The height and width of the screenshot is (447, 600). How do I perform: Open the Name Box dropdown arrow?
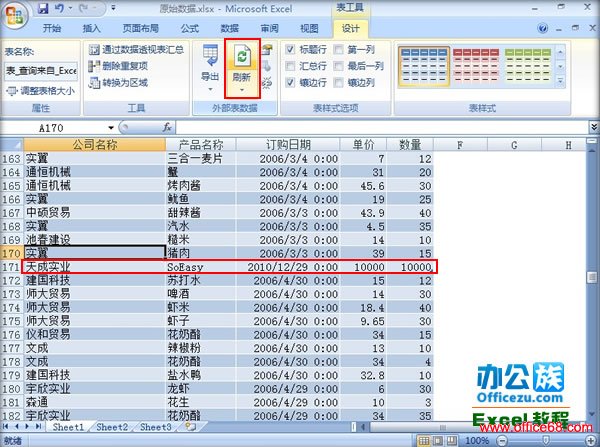tap(111, 128)
